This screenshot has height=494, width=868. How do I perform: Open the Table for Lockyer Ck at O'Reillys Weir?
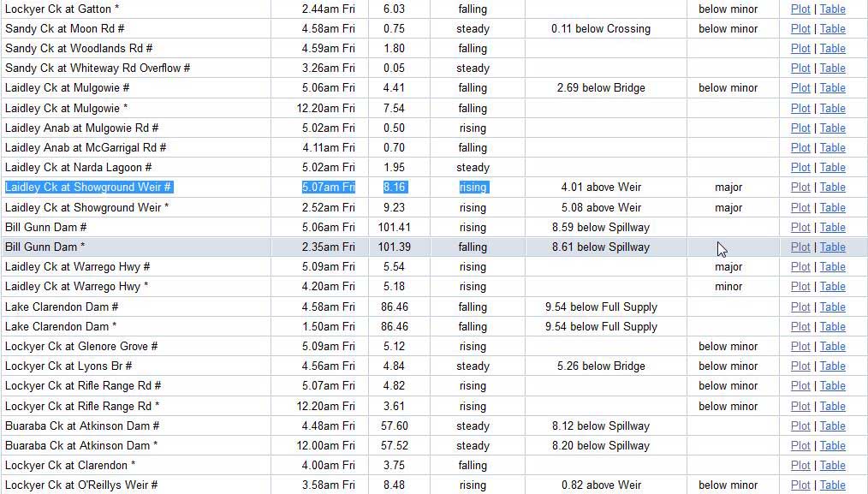[832, 485]
